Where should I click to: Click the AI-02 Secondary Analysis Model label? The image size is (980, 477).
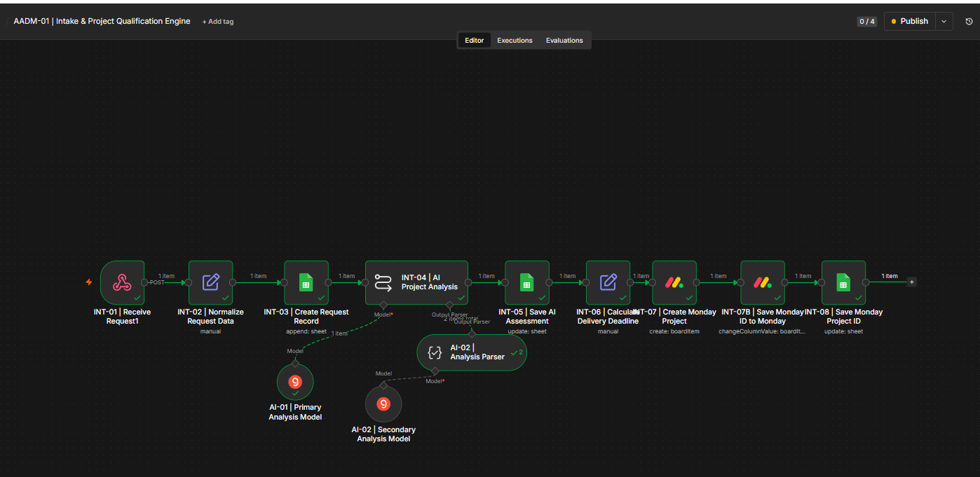pyautogui.click(x=383, y=434)
